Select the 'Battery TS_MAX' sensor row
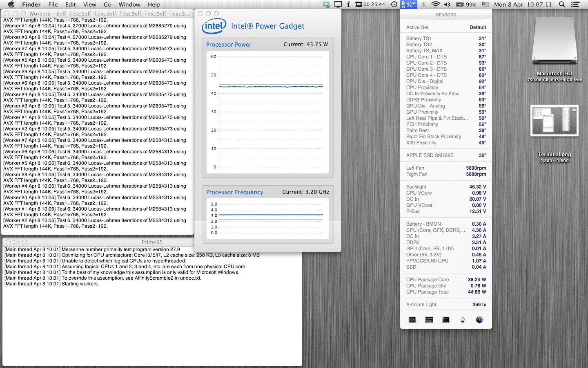Screen dimensions: 588x368 point(446,51)
